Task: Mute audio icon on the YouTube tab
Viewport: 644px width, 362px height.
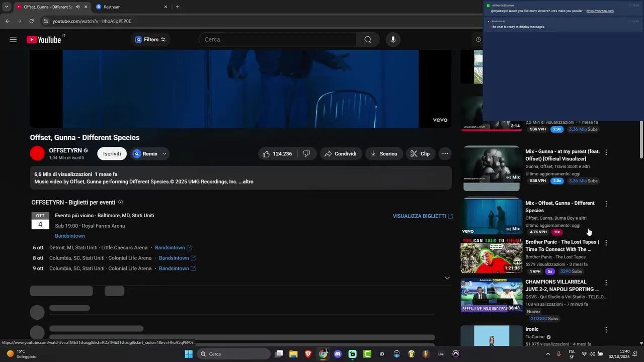Action: coord(77,7)
